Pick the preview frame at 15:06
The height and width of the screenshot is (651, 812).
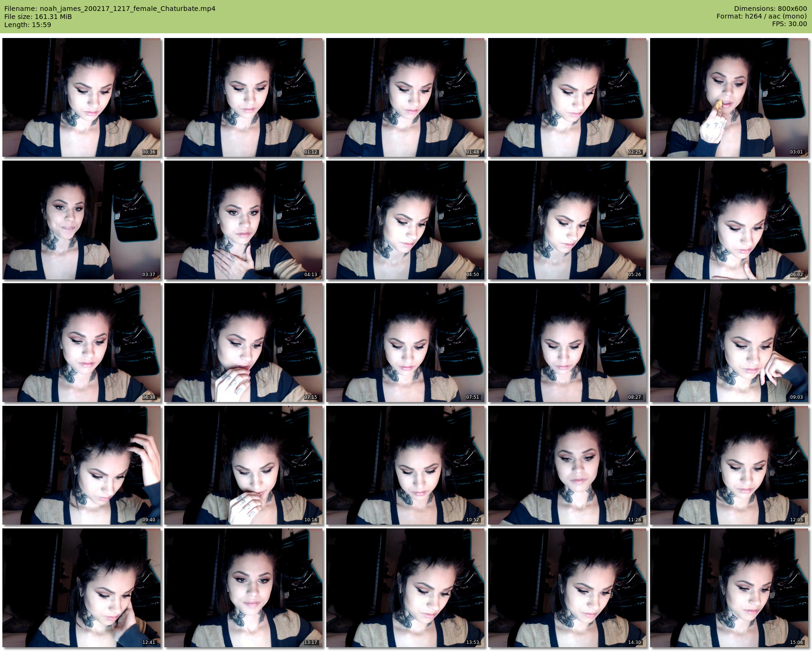click(729, 588)
